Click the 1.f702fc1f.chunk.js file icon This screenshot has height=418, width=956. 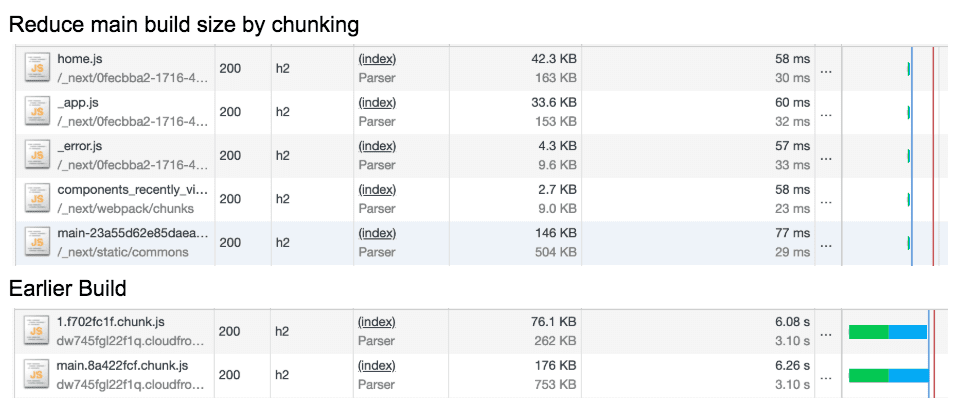(38, 331)
